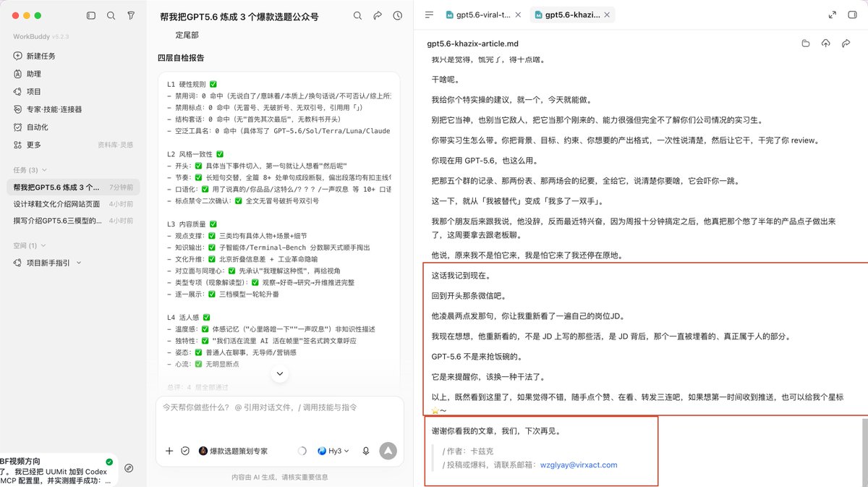Search within the conversation header
The image size is (868, 487).
(x=357, y=15)
